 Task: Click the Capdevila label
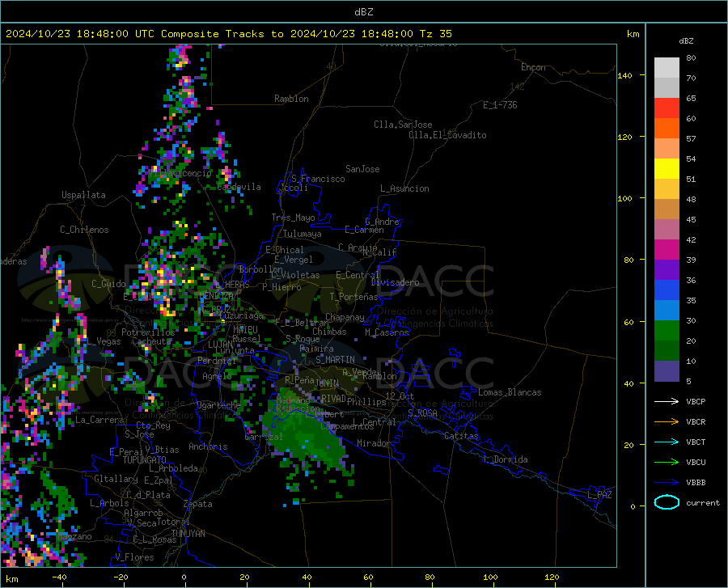point(239,187)
